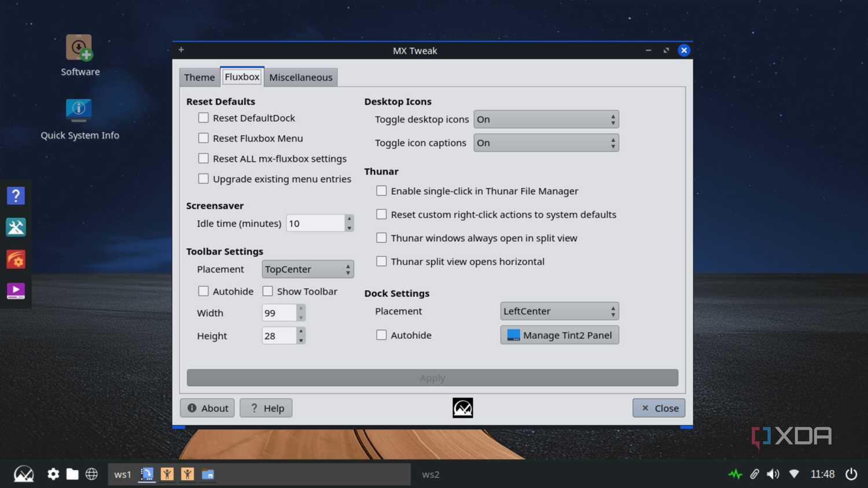Switch to workspace ws1 in the taskbar
This screenshot has width=868, height=488.
[x=122, y=474]
